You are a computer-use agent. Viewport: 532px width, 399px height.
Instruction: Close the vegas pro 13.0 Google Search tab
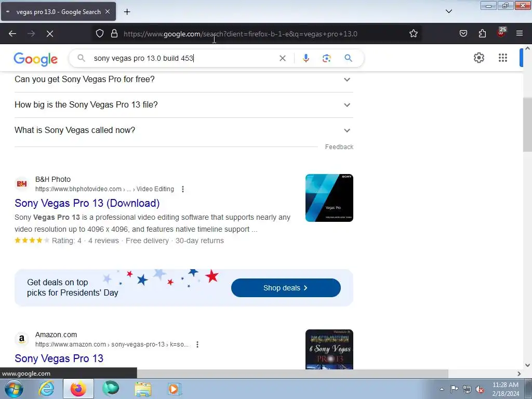pos(108,11)
